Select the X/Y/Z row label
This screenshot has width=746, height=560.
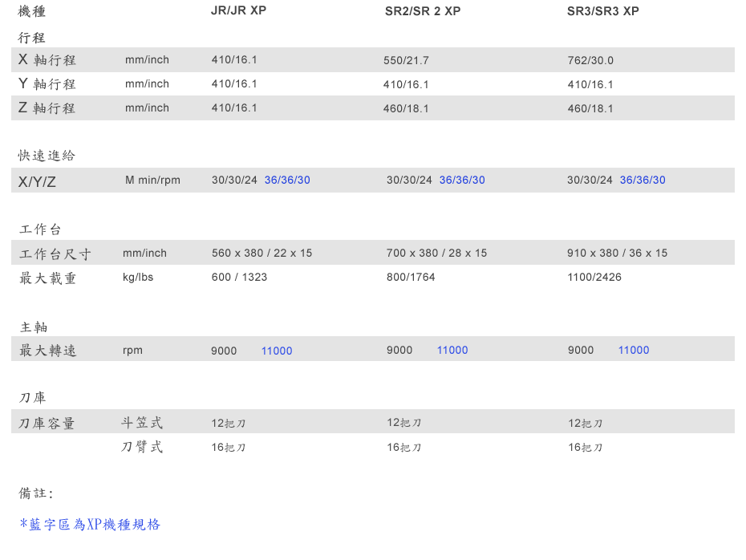(37, 181)
